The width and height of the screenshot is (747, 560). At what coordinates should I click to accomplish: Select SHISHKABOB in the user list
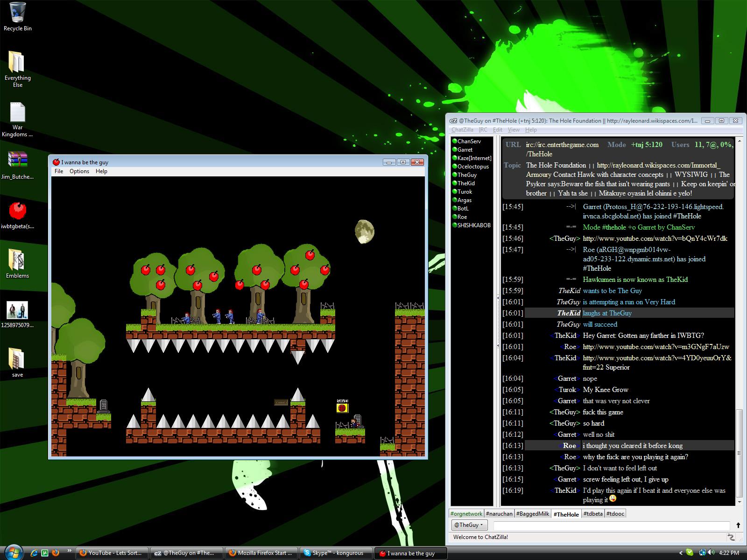pyautogui.click(x=472, y=225)
